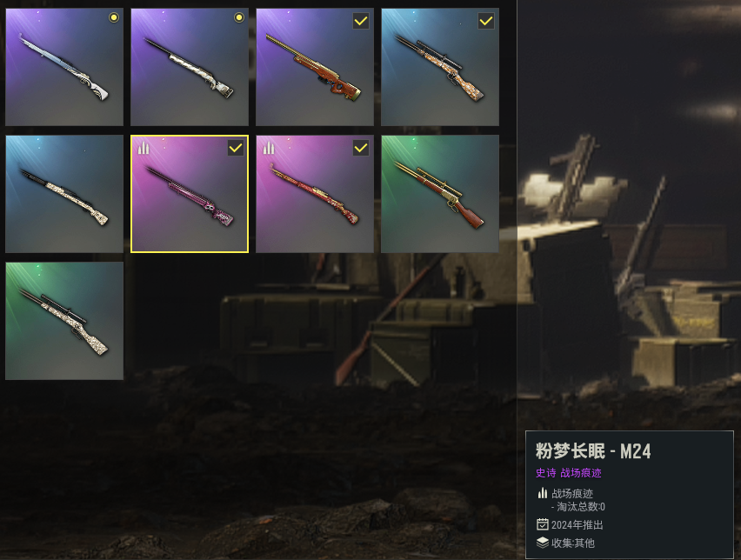This screenshot has width=741, height=560.
Task: Click the layers icon beside 收集:其他
Action: [543, 543]
